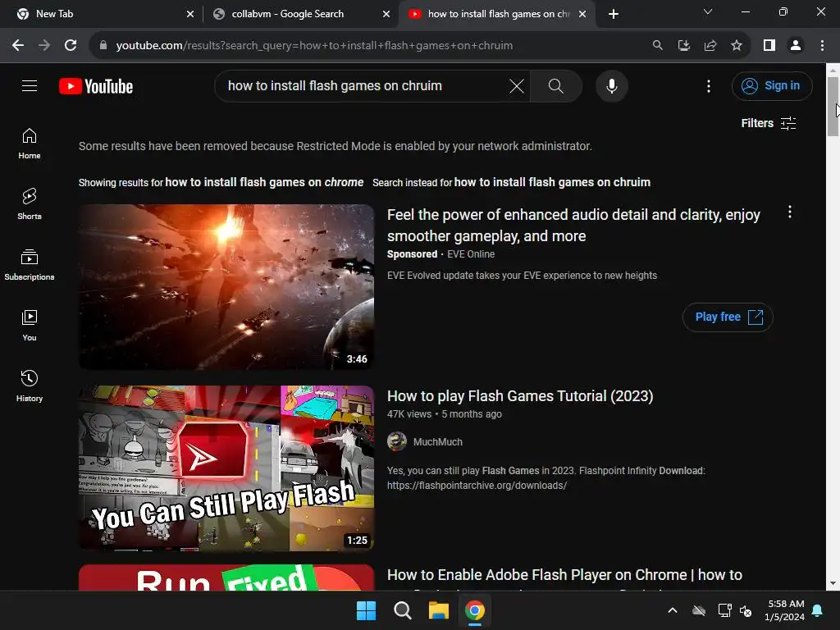Start voice search with the microphone
The height and width of the screenshot is (630, 840).
(x=611, y=85)
